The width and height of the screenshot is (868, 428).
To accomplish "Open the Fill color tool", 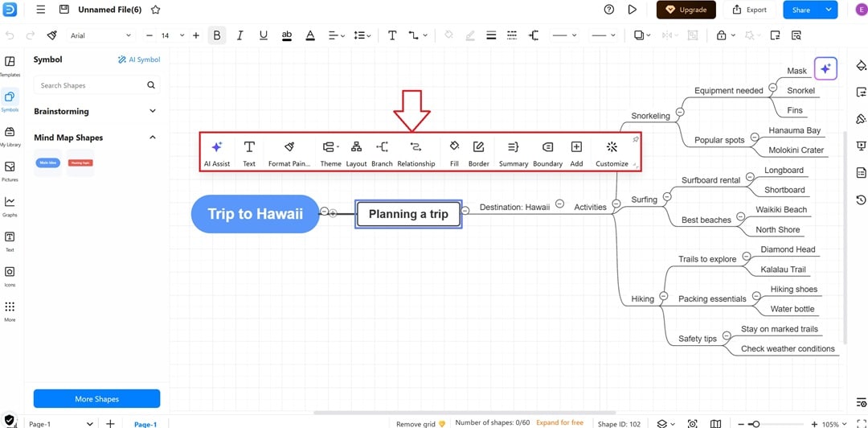I will (454, 154).
